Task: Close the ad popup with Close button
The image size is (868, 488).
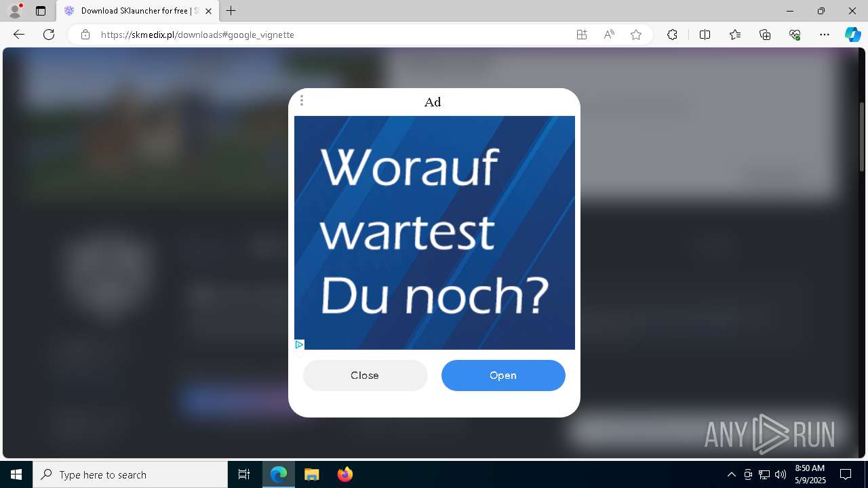Action: pyautogui.click(x=365, y=375)
